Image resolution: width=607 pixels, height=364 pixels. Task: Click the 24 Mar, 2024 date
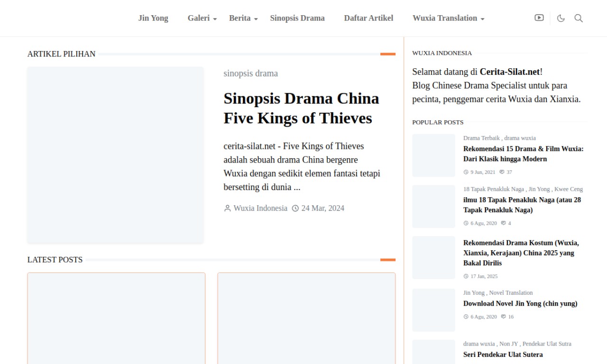tap(323, 208)
